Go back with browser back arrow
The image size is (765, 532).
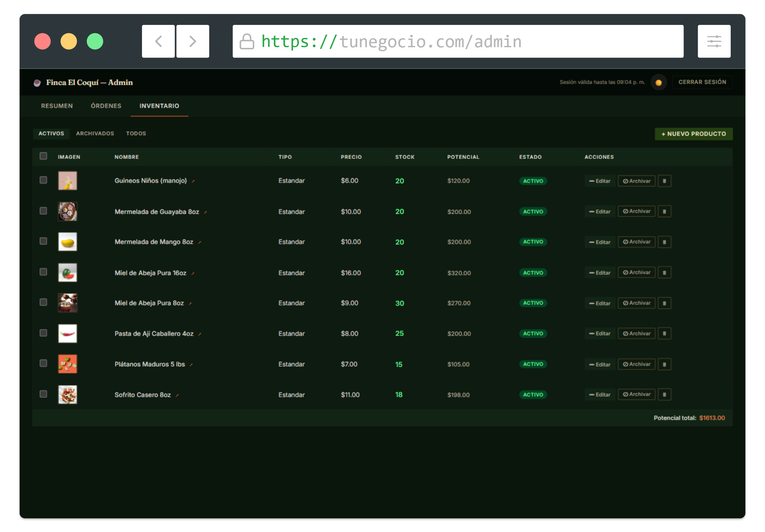click(x=158, y=41)
